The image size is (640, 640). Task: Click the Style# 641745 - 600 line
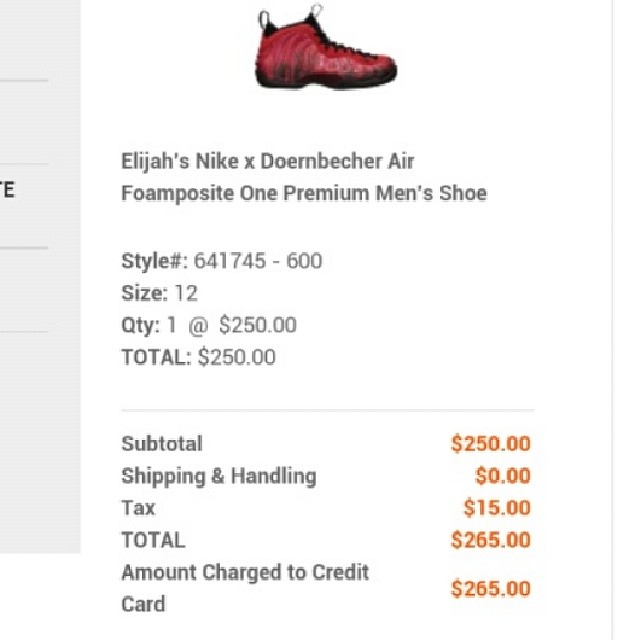[221, 261]
